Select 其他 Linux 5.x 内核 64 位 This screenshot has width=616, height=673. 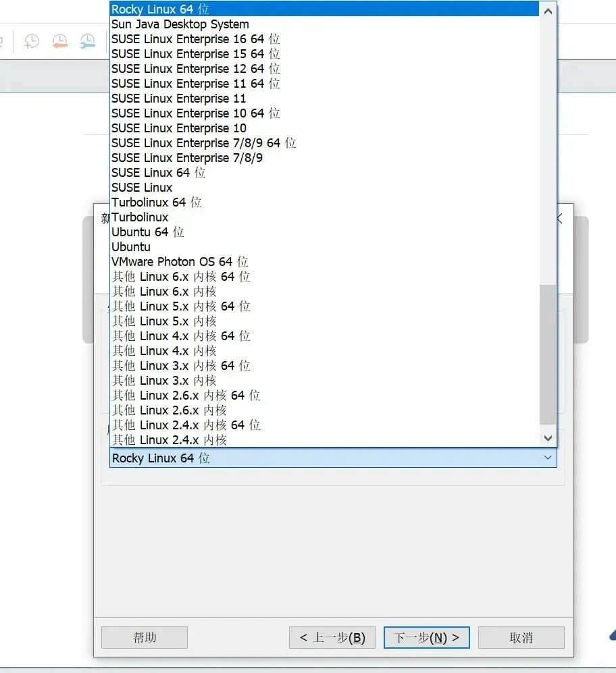point(324,306)
